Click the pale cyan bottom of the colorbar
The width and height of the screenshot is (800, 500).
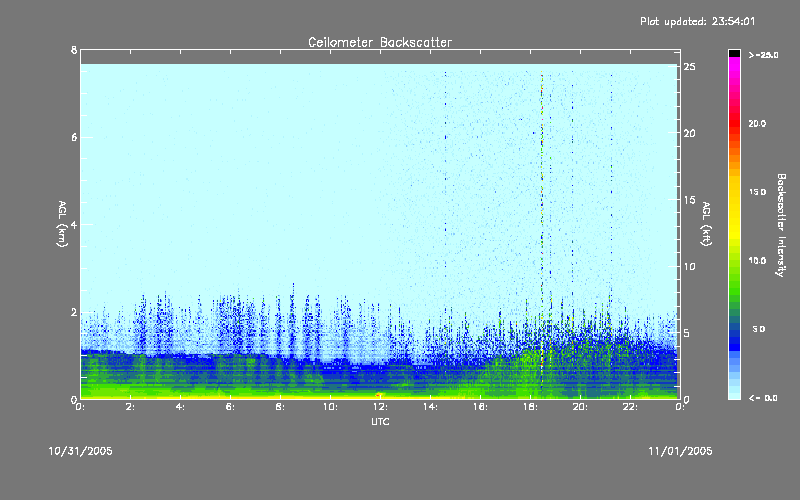tap(734, 392)
